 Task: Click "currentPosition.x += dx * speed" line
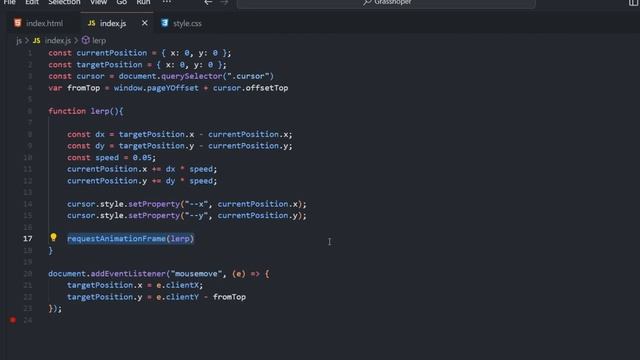142,169
